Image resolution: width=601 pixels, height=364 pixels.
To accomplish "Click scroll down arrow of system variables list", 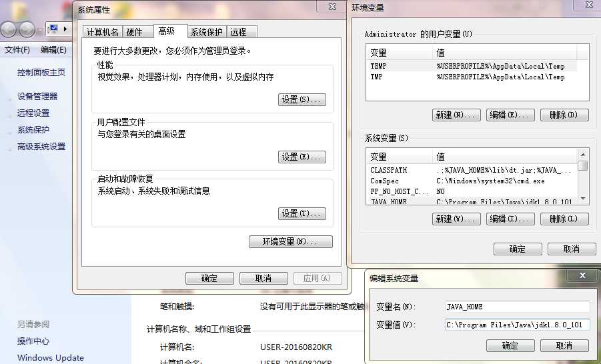I will click(582, 199).
